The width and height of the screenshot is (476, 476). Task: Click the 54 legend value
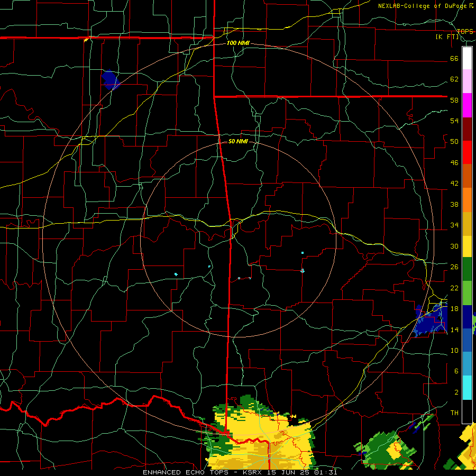tap(454, 121)
